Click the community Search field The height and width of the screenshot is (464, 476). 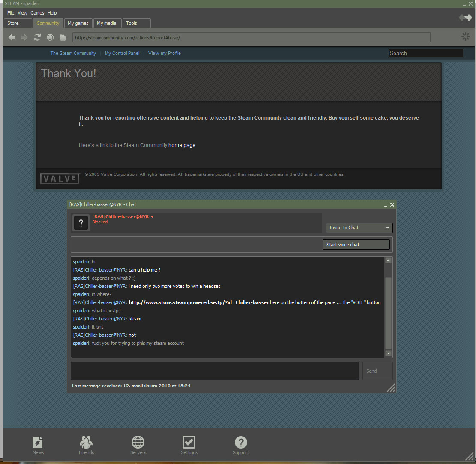pyautogui.click(x=425, y=53)
